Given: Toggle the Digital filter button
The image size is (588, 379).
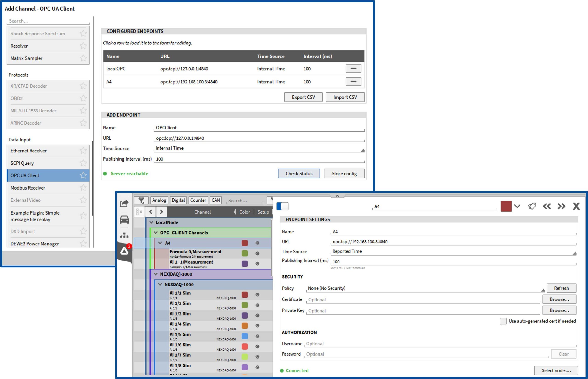Looking at the screenshot, I should point(178,200).
